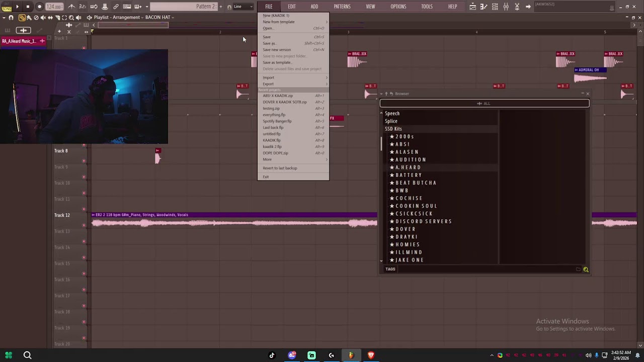
Task: Toggle the main snap magnet icon
Action: (x=229, y=7)
